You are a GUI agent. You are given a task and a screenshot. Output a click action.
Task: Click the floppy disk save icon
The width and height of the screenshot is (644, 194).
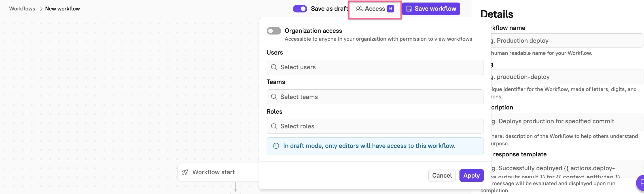tap(409, 9)
